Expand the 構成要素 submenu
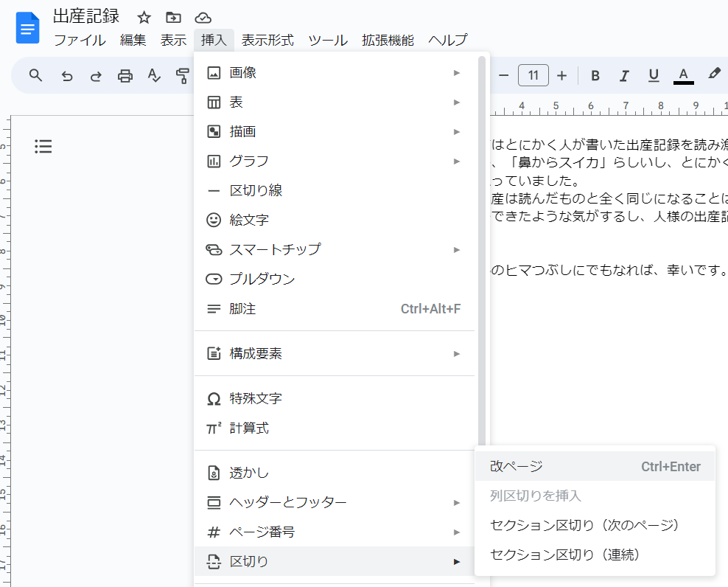 coord(335,354)
